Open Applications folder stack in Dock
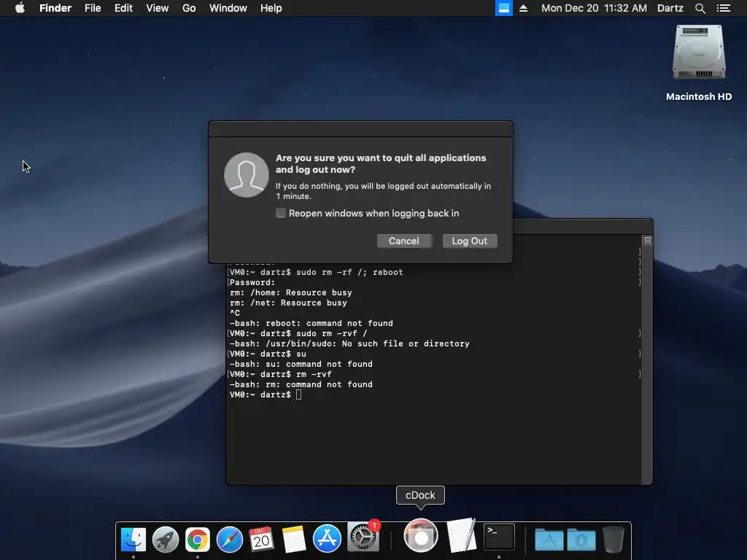Screen dimensions: 747x560 pos(549,539)
